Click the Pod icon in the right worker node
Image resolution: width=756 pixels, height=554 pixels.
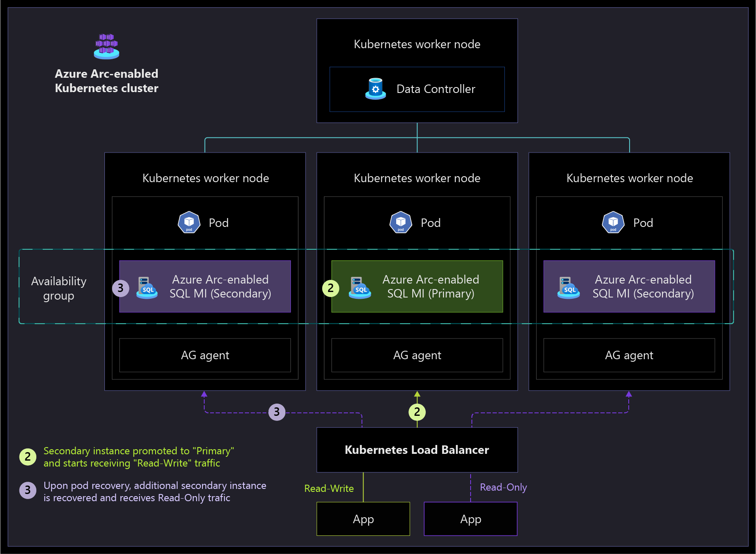click(613, 222)
